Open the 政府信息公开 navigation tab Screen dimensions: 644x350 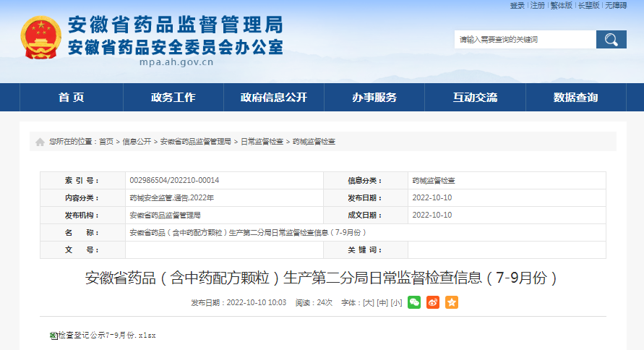pyautogui.click(x=273, y=98)
